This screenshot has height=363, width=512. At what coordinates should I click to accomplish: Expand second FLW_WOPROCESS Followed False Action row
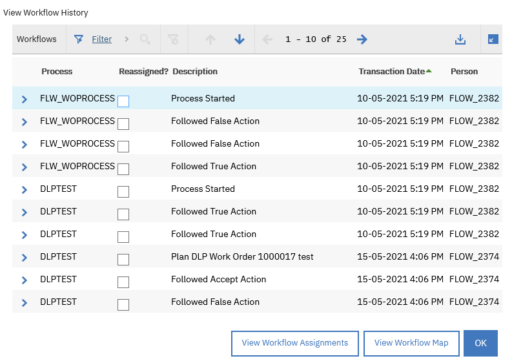pos(24,144)
